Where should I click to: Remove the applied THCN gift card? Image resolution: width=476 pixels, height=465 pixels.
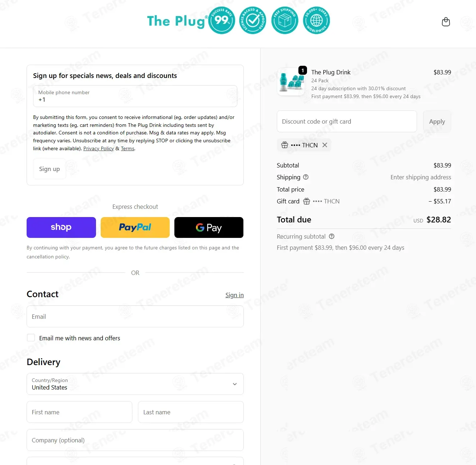click(x=325, y=145)
